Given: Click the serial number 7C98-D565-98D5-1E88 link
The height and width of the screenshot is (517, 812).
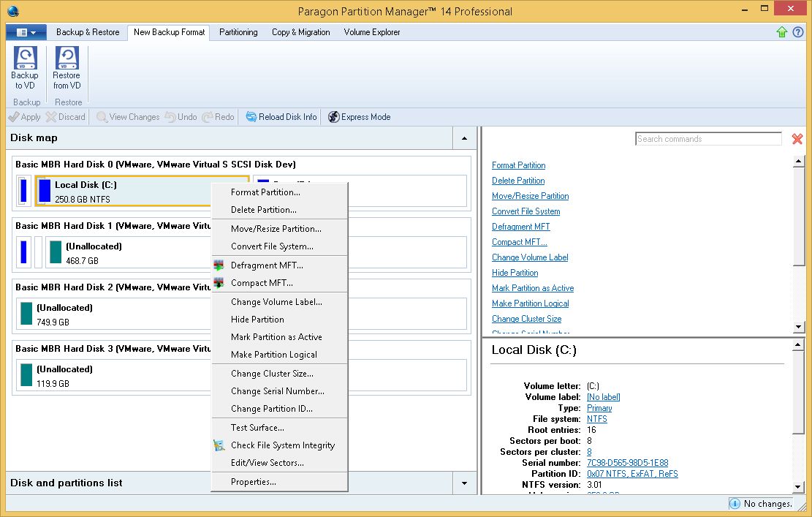Looking at the screenshot, I should [627, 463].
